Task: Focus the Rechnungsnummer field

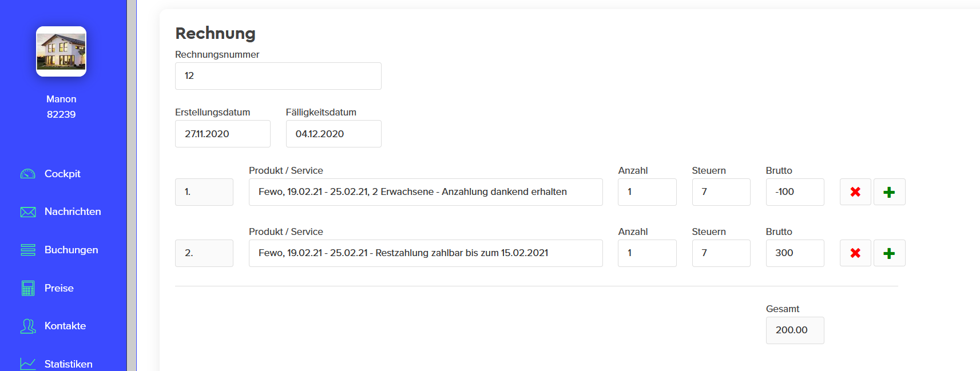Action: click(x=278, y=76)
